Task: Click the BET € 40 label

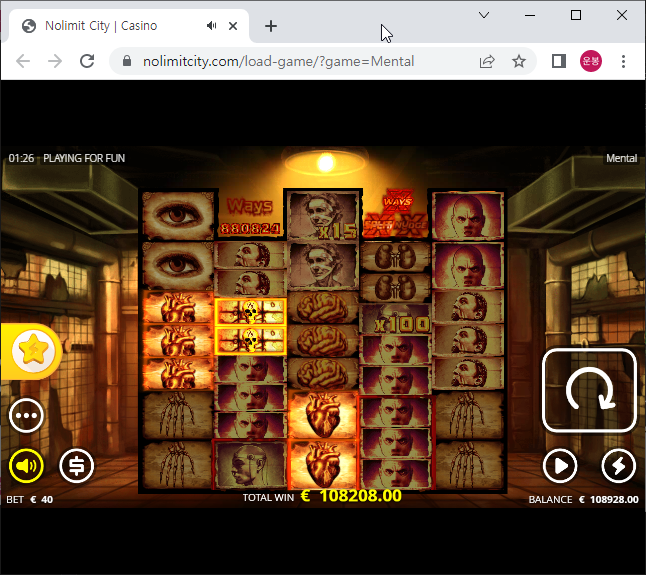Action: [x=30, y=500]
